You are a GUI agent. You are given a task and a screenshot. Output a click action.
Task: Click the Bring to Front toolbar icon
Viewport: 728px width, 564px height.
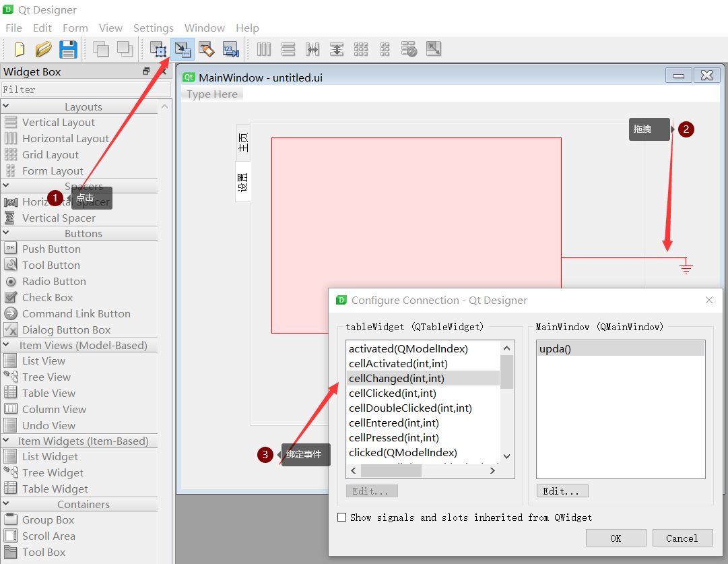pos(125,49)
